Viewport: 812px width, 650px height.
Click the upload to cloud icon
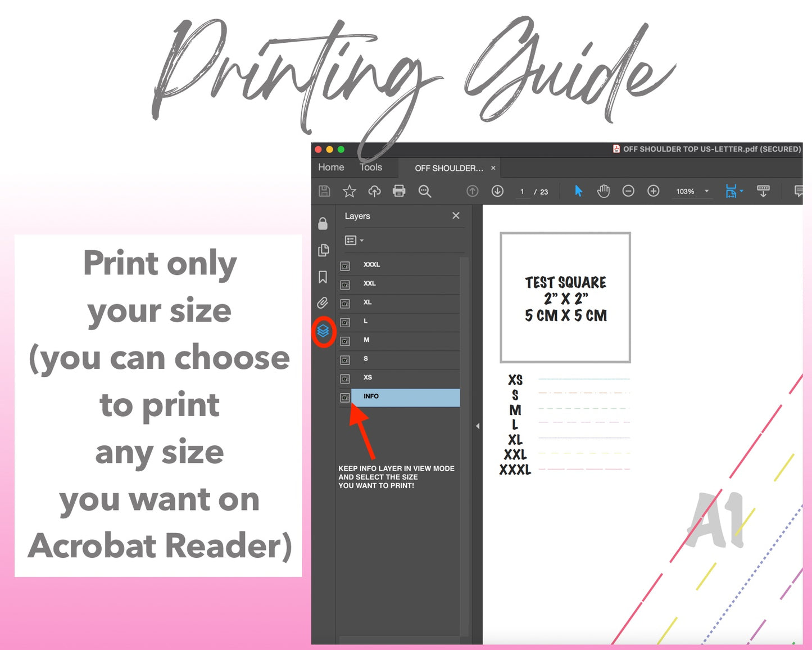374,191
